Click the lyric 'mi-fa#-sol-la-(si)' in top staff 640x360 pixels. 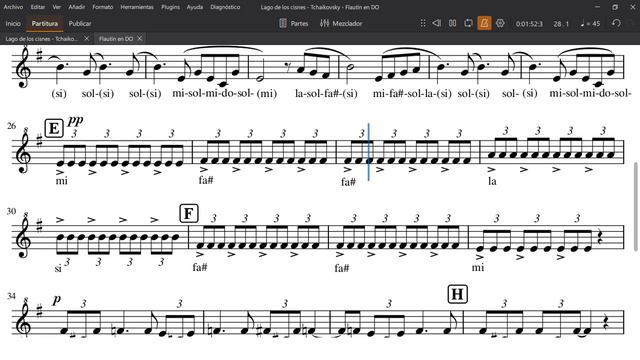tap(412, 93)
